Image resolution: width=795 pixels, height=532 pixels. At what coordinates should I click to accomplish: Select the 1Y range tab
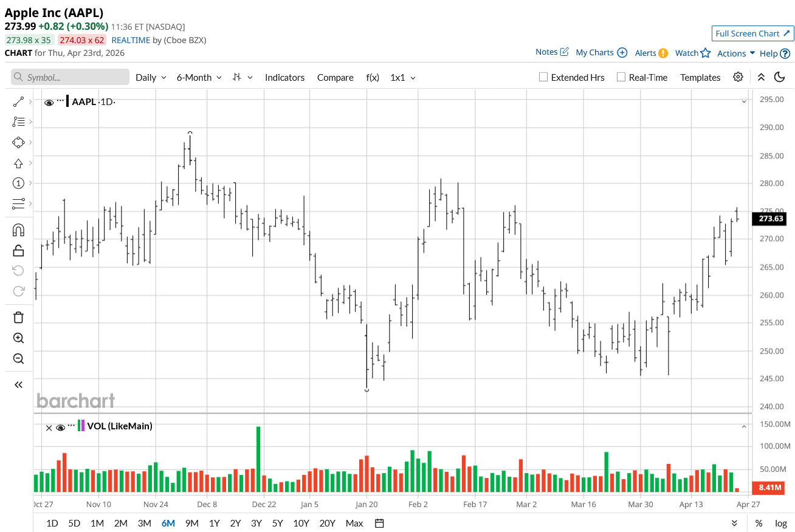pos(215,523)
